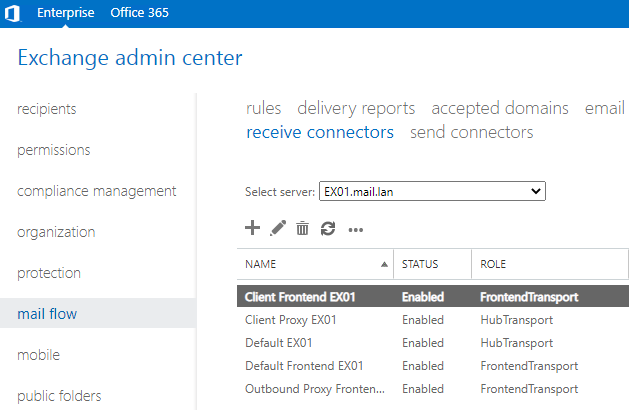Go to the accepted domains tab
The image size is (629, 410).
500,108
